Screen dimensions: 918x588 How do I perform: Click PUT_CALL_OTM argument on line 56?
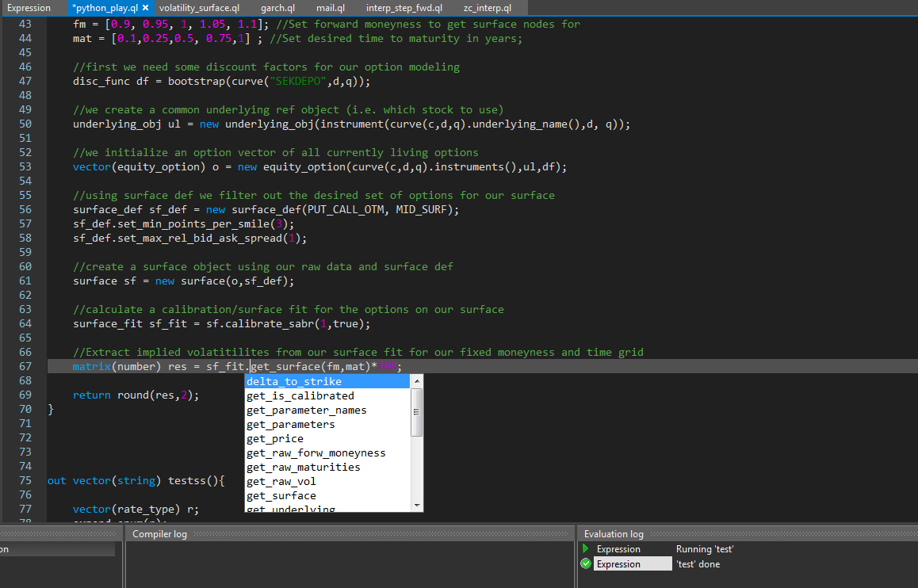pyautogui.click(x=346, y=209)
